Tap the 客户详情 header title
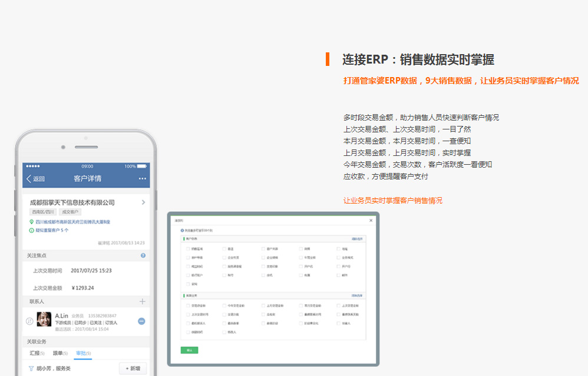Viewport: 588px width, 376px height. click(x=87, y=179)
